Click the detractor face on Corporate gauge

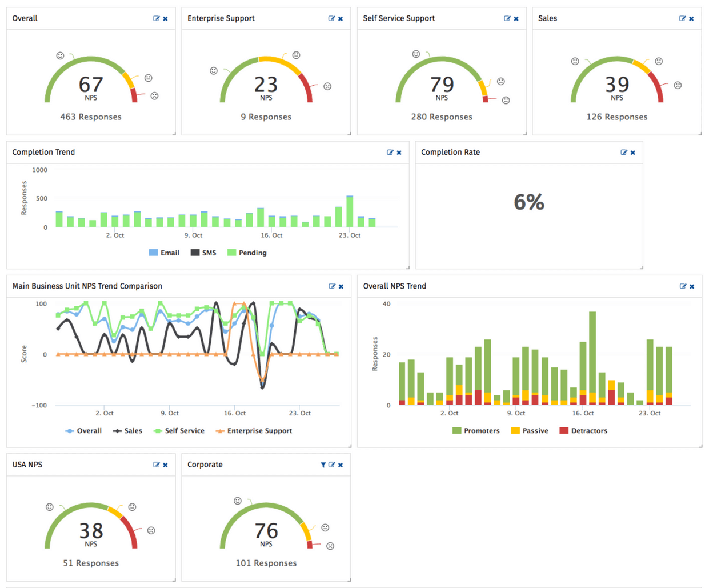coord(330,546)
